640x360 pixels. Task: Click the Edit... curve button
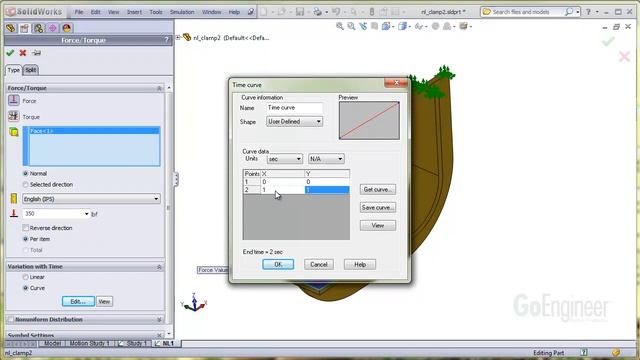pyautogui.click(x=78, y=301)
